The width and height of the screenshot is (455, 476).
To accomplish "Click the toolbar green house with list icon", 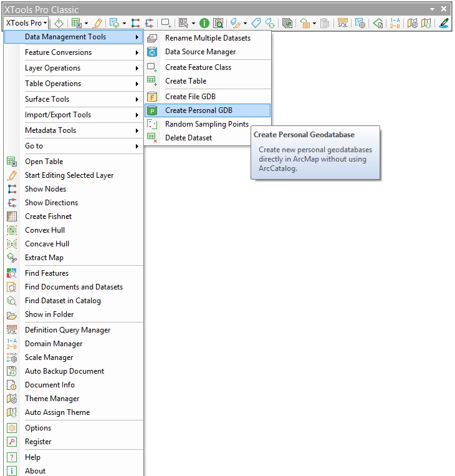I will click(305, 23).
